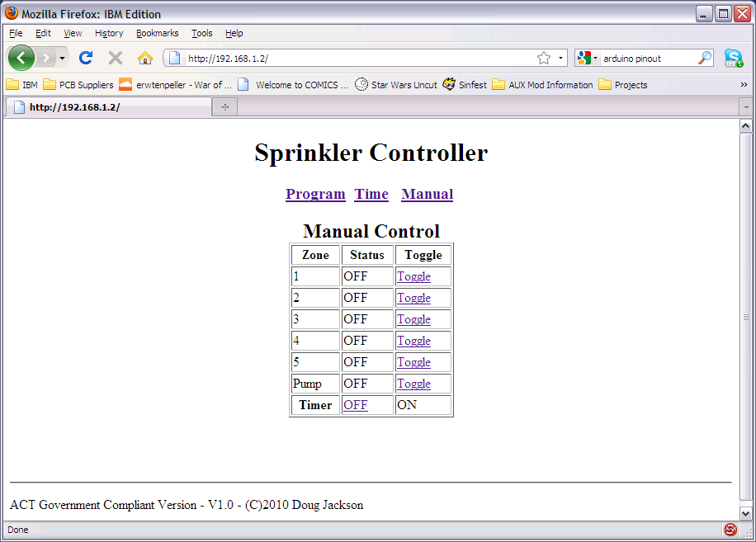Click the Zone column header
756x542 pixels.
[315, 255]
